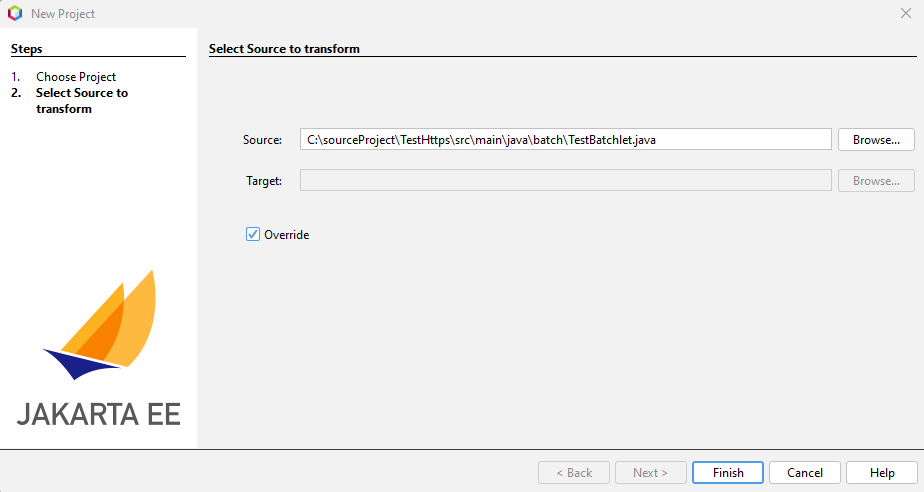
Task: Select step 1, Choose Project
Action: [76, 77]
